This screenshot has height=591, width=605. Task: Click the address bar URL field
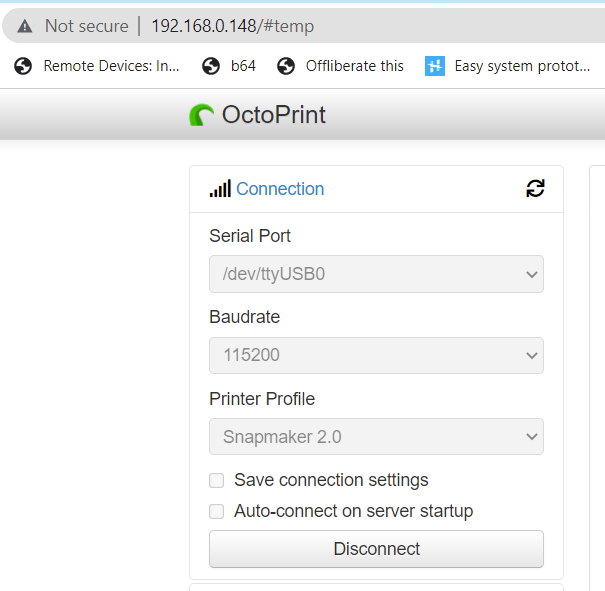[233, 26]
